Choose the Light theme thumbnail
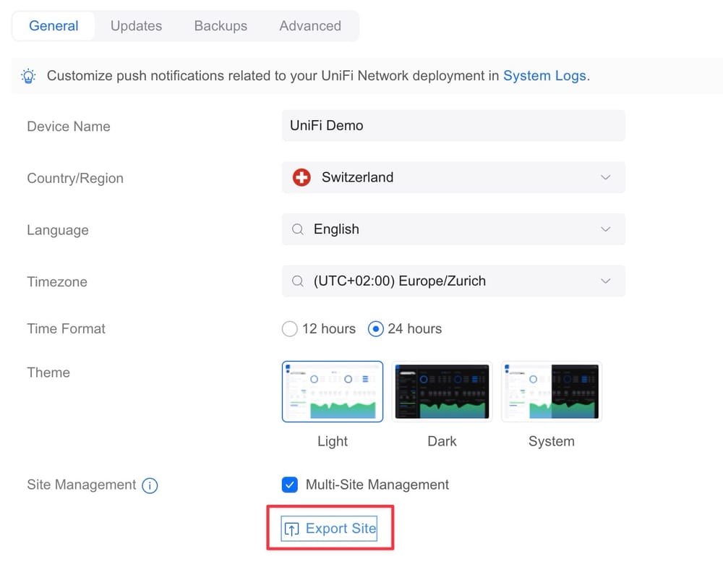 pos(333,391)
